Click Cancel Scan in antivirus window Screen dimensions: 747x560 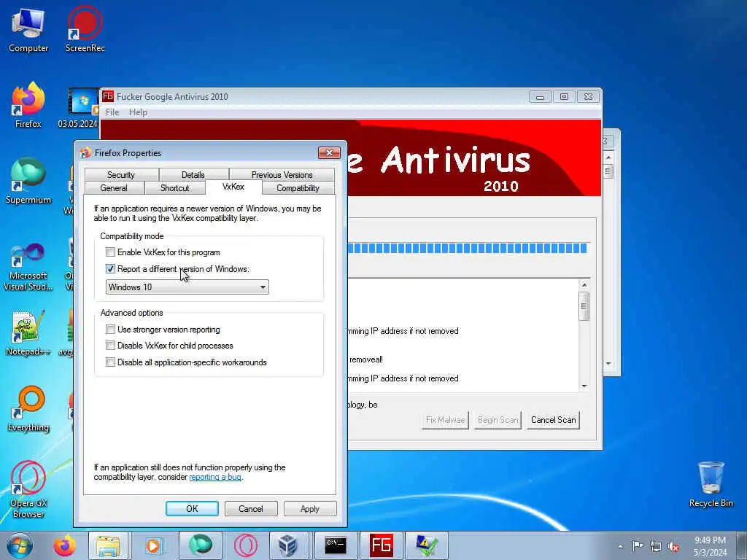click(x=553, y=420)
